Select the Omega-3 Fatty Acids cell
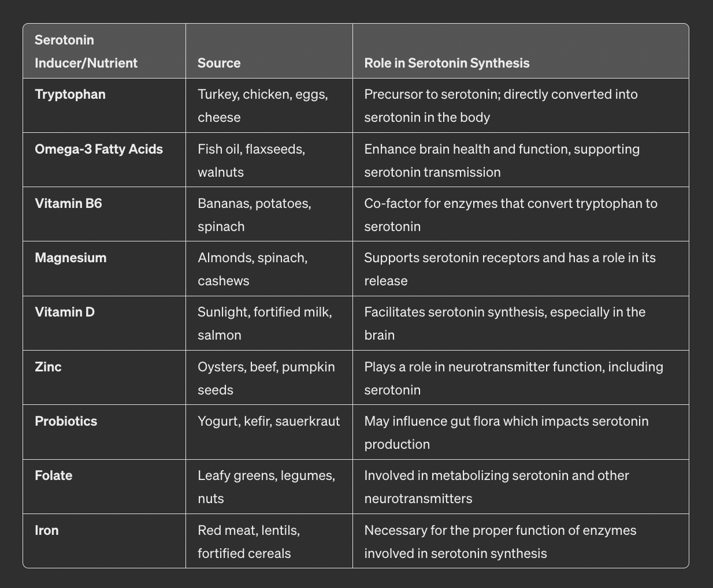The image size is (713, 588). coord(99,149)
